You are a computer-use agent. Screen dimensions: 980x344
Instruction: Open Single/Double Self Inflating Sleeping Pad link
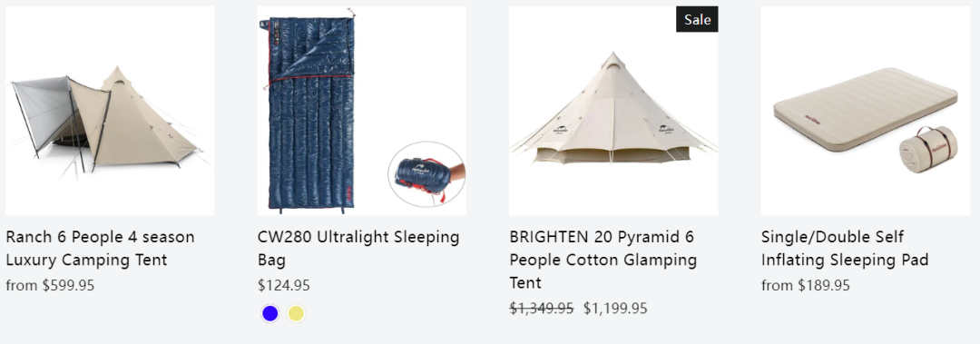tap(845, 249)
